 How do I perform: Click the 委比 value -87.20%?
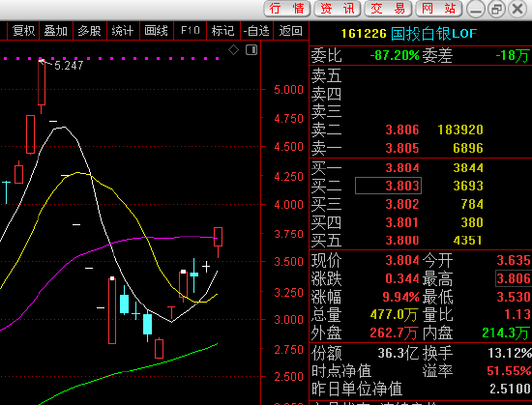[x=395, y=56]
